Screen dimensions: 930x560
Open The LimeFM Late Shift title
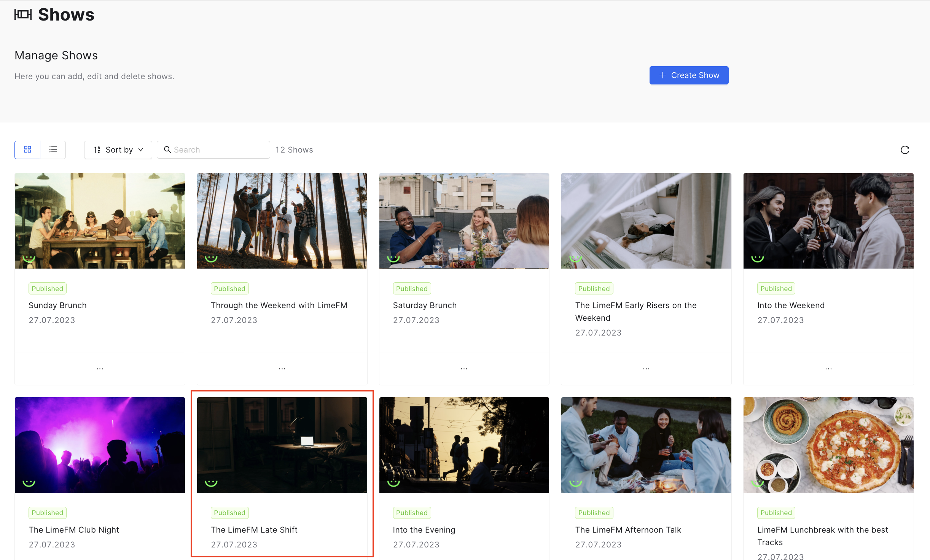click(x=254, y=530)
